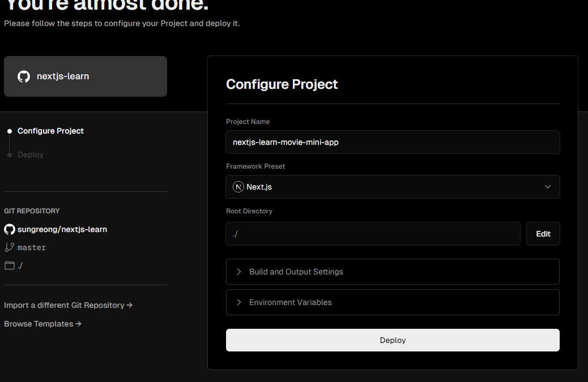Click the GitHub icon beside nextjs-learn card
The height and width of the screenshot is (382, 588).
tap(24, 76)
